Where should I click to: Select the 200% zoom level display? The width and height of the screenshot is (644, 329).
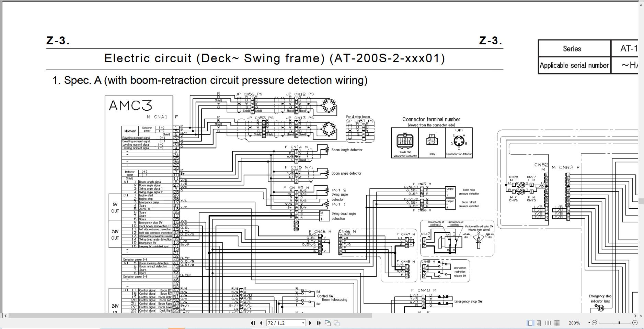click(x=574, y=323)
